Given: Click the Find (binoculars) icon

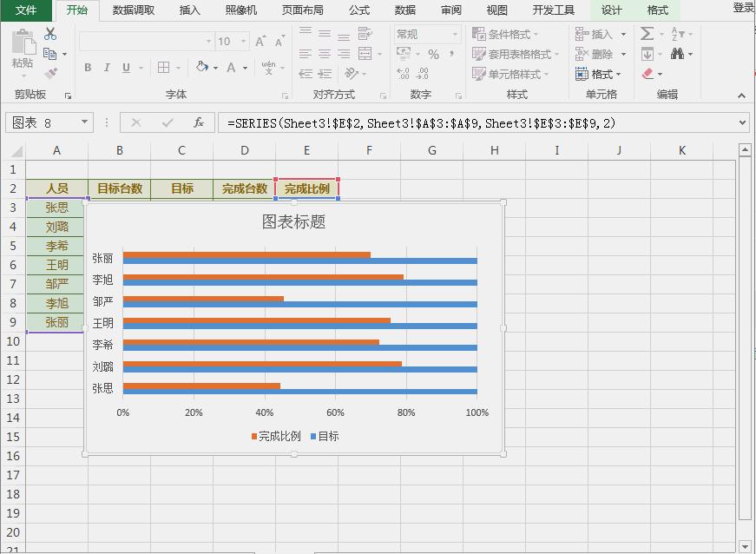Looking at the screenshot, I should click(679, 54).
